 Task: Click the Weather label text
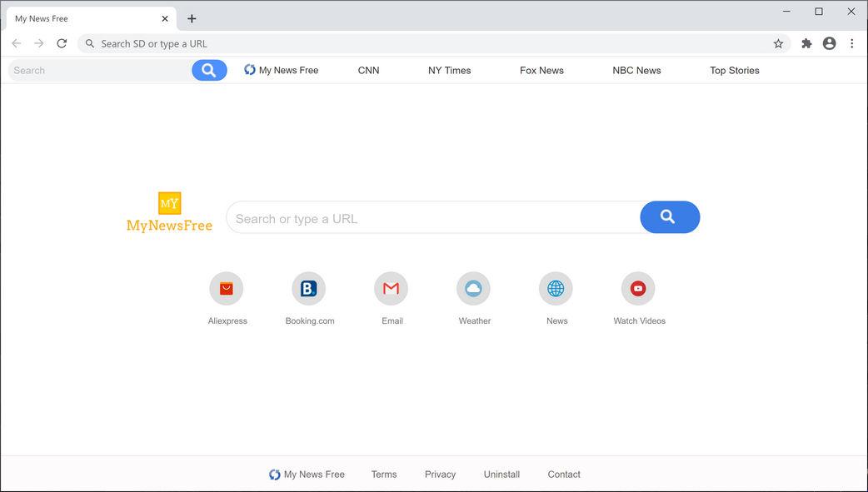tap(475, 321)
